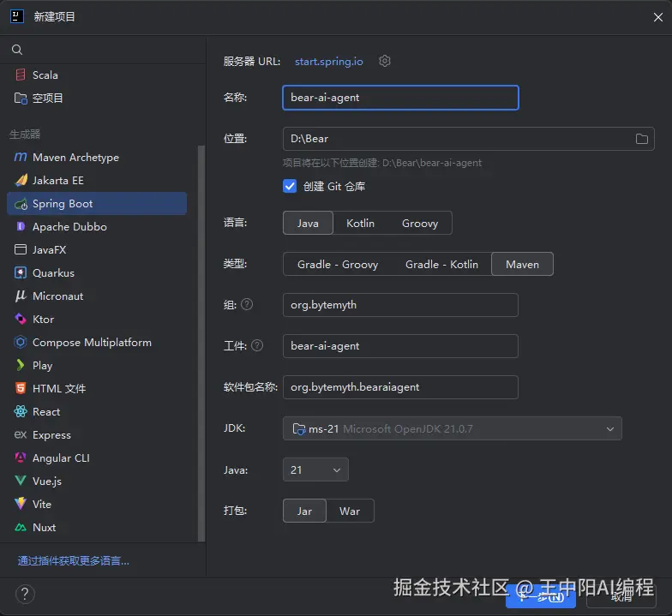672x616 pixels.
Task: Click the Apache Dubbo icon
Action: tap(21, 226)
